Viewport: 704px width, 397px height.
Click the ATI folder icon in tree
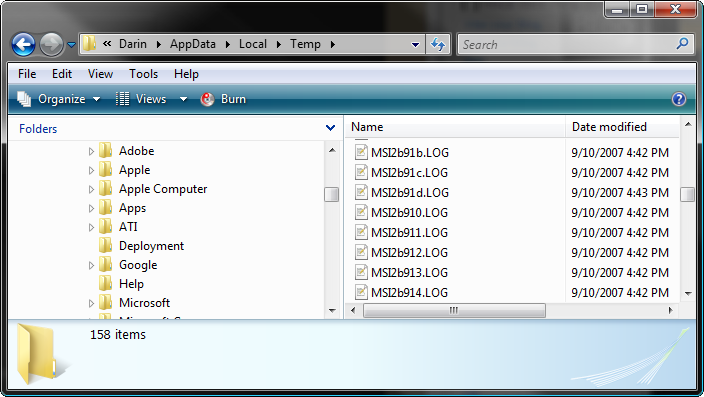coord(106,226)
